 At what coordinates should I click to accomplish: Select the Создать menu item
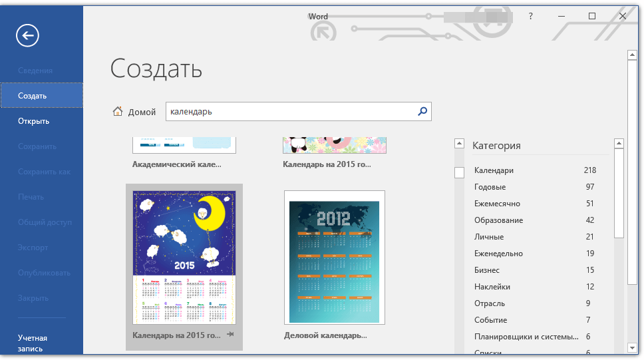[x=41, y=96]
